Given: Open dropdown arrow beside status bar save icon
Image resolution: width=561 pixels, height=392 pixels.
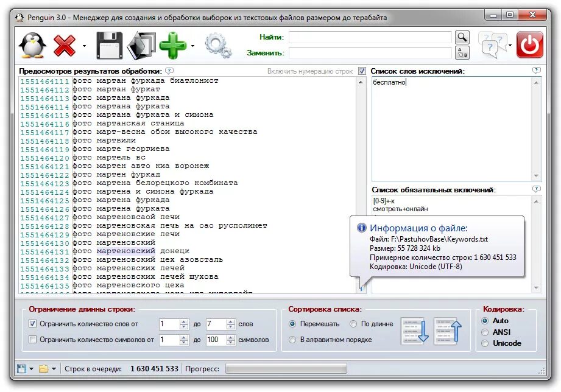Looking at the screenshot, I should tap(31, 369).
